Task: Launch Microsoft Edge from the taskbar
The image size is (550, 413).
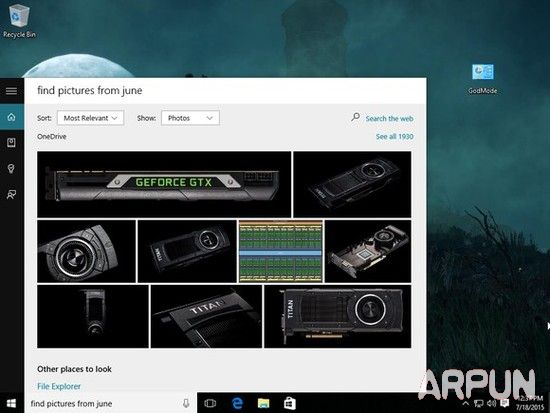Action: [x=237, y=403]
